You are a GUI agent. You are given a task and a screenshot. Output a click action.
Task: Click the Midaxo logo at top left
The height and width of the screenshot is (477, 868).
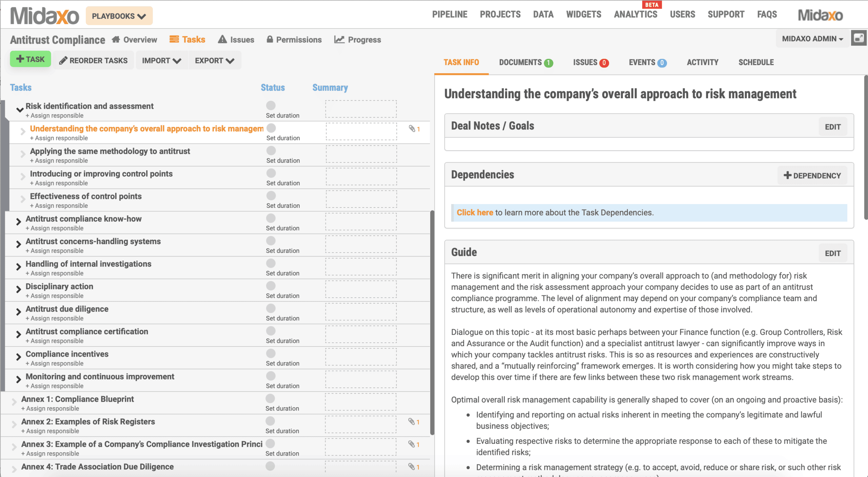coord(44,16)
